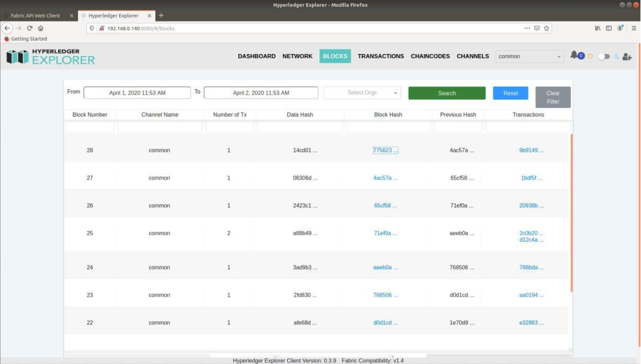The image size is (641, 364).
Task: Expand the common channel dropdown
Action: tap(529, 56)
